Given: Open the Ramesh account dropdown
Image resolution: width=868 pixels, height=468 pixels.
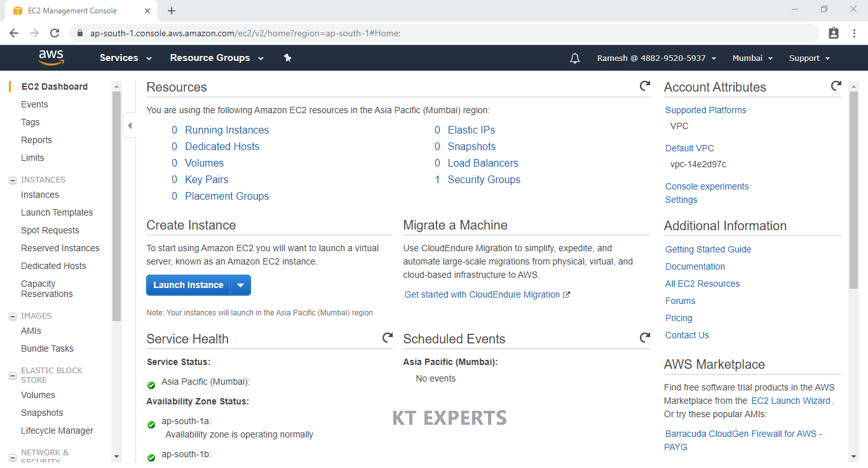Looking at the screenshot, I should click(x=657, y=59).
